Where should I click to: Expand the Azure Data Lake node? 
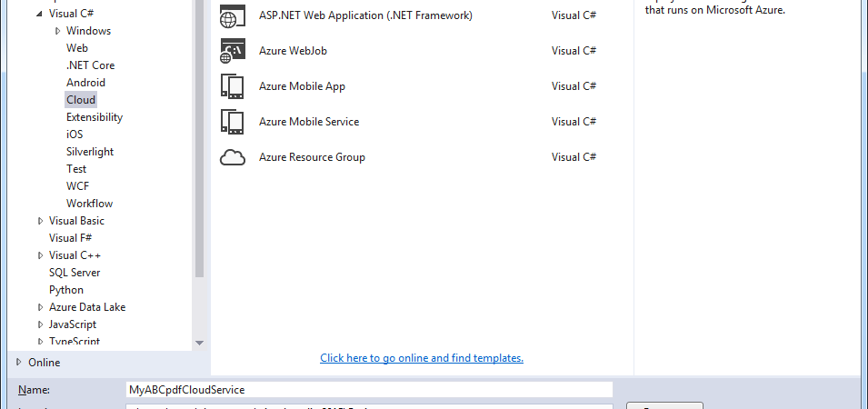pyautogui.click(x=40, y=307)
